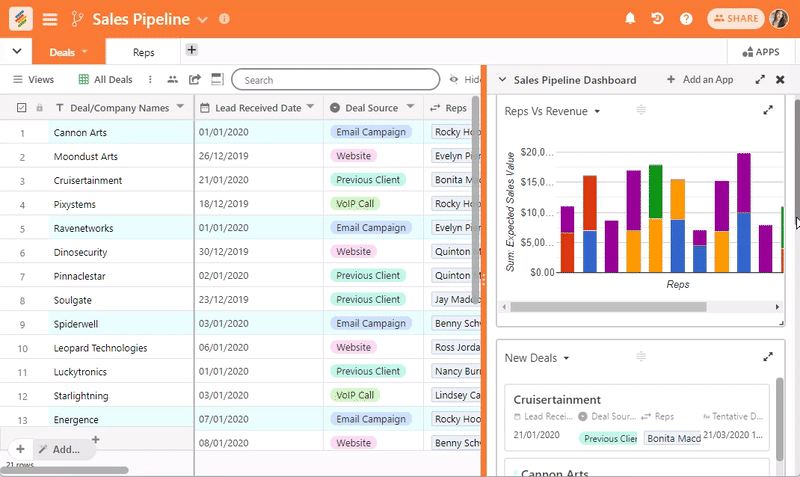Screen dimensions: 800x477
Task: Close the dashboard panel
Action: click(x=780, y=80)
